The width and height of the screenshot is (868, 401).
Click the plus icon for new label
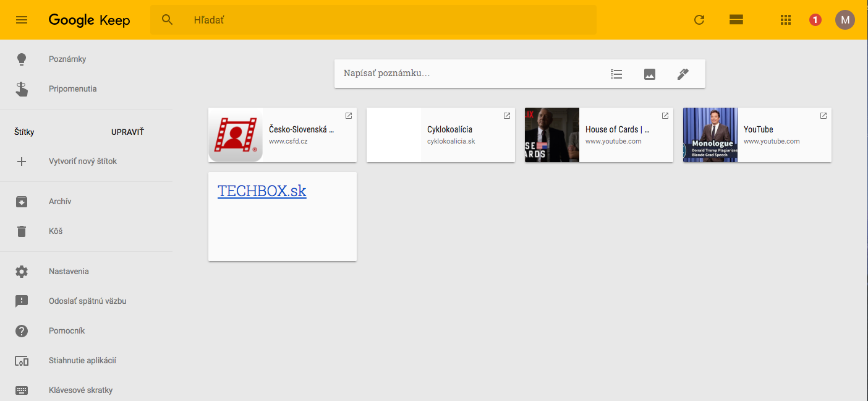pyautogui.click(x=22, y=162)
